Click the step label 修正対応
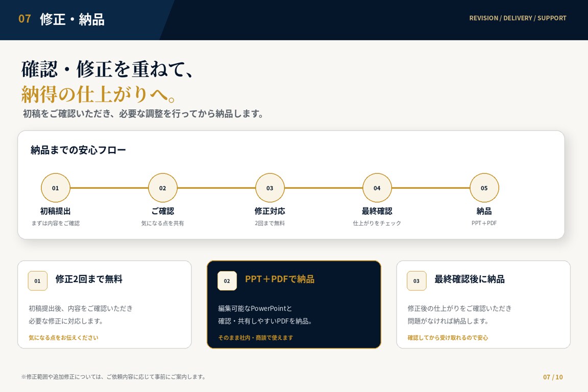The width and height of the screenshot is (588, 392). click(x=270, y=211)
